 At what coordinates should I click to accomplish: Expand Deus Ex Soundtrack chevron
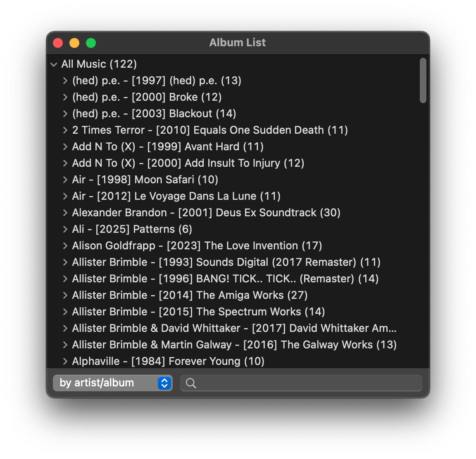[x=65, y=213]
